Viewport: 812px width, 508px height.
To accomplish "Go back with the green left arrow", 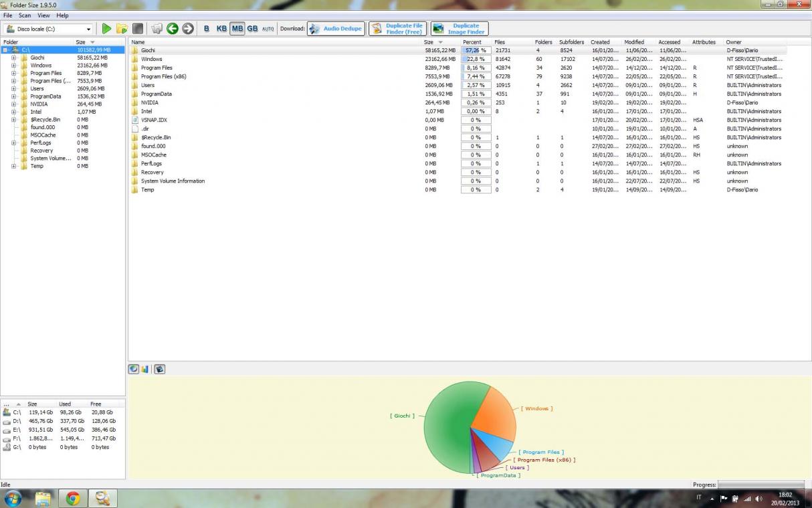I will point(173,29).
